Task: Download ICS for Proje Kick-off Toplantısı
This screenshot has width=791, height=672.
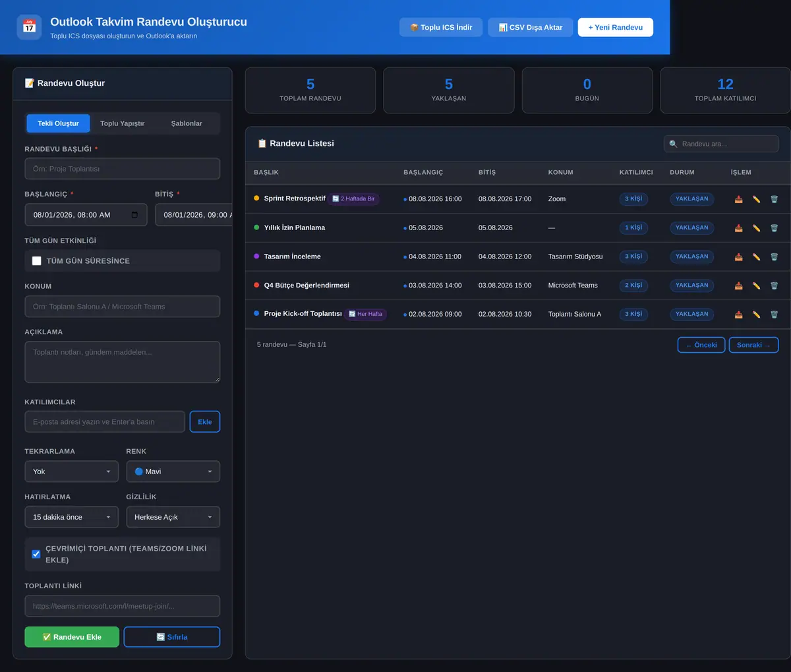Action: point(738,315)
